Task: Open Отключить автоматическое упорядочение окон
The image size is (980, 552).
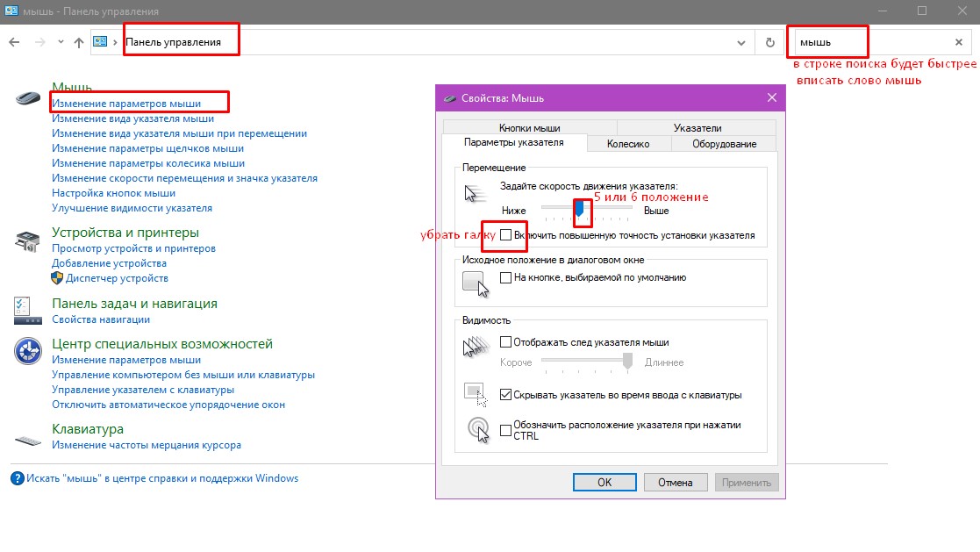Action: 168,405
